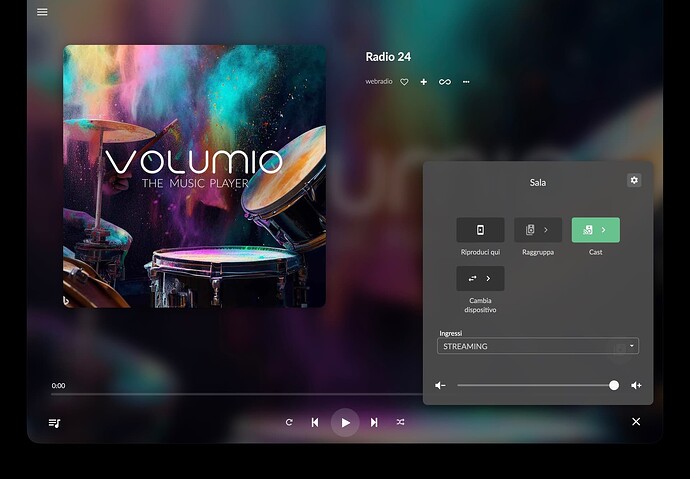Click the plus icon to add to playlist
The image size is (690, 479).
423,82
